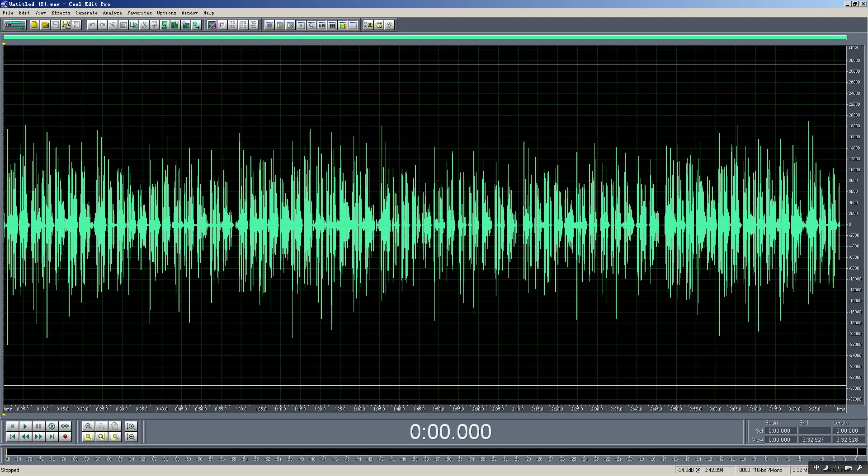Viewport: 868px width, 476px height.
Task: Zoom in vertically with arrow-plus magnifier
Action: (131, 426)
